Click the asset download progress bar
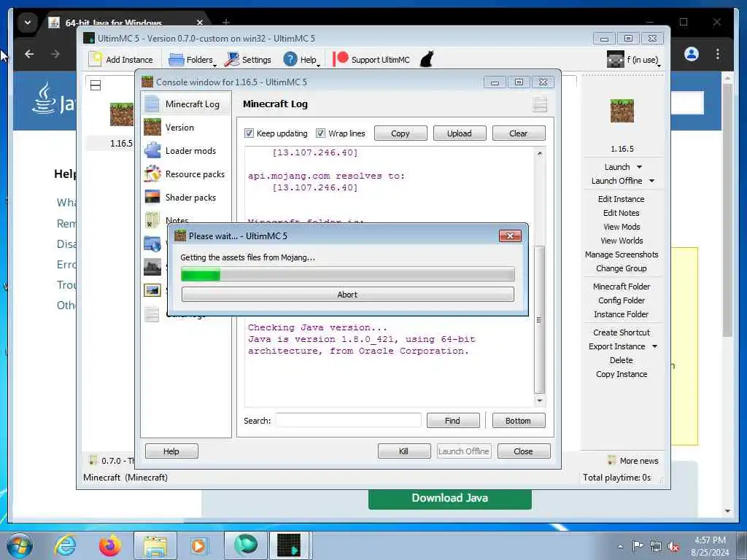The image size is (747, 560). pos(347,274)
